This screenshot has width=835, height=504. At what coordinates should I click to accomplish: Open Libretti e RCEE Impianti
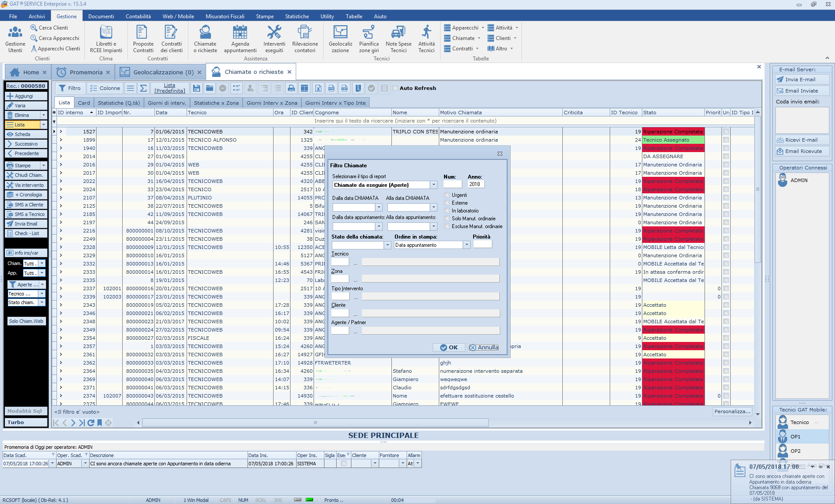[106, 39]
